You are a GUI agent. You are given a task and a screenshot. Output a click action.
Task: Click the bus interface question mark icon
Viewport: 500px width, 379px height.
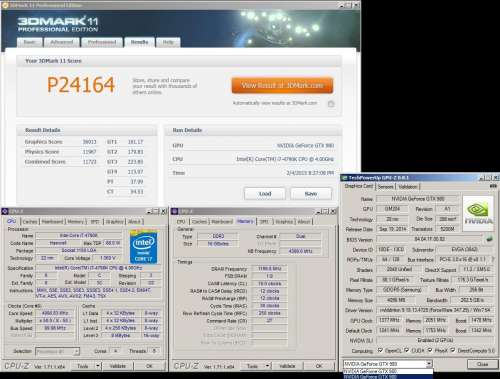pos(494,259)
